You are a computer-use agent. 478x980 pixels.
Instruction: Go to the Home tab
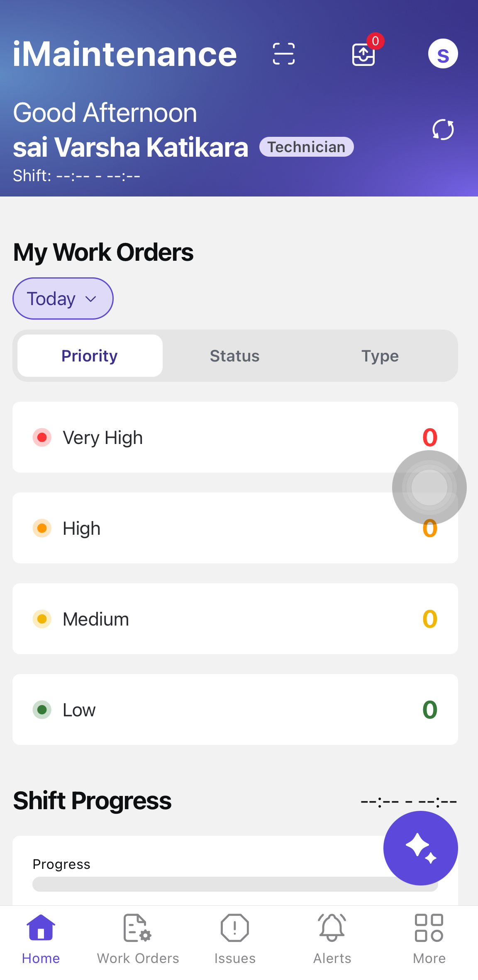41,939
